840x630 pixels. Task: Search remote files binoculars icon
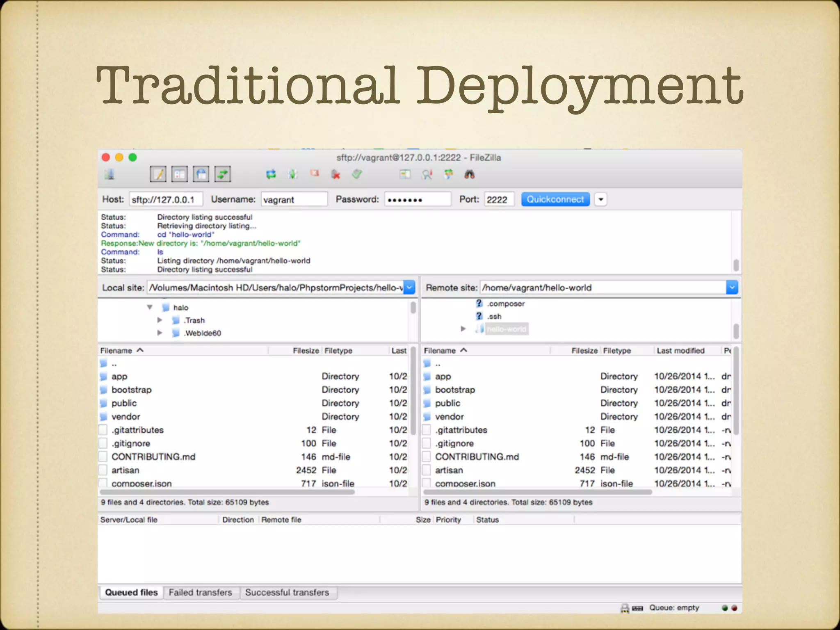click(x=470, y=175)
